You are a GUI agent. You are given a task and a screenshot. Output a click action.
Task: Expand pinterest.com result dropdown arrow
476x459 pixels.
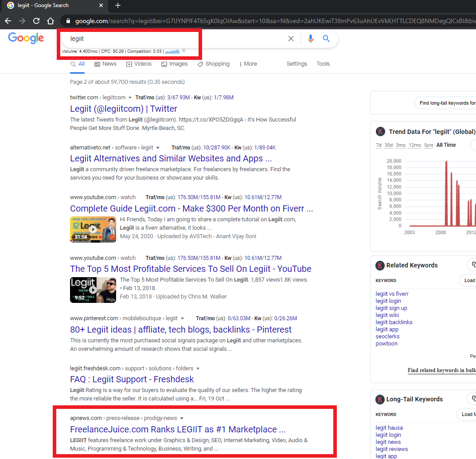point(182,318)
